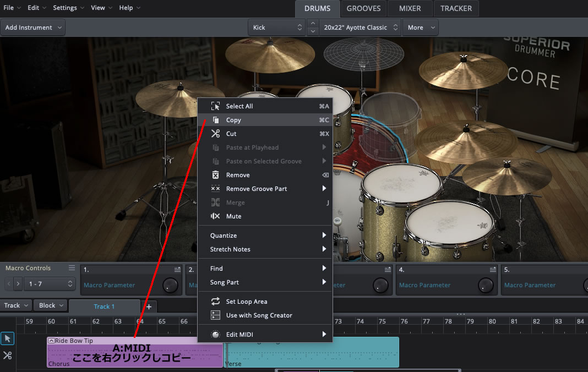Click the macro 4 parameter knob

(x=485, y=285)
